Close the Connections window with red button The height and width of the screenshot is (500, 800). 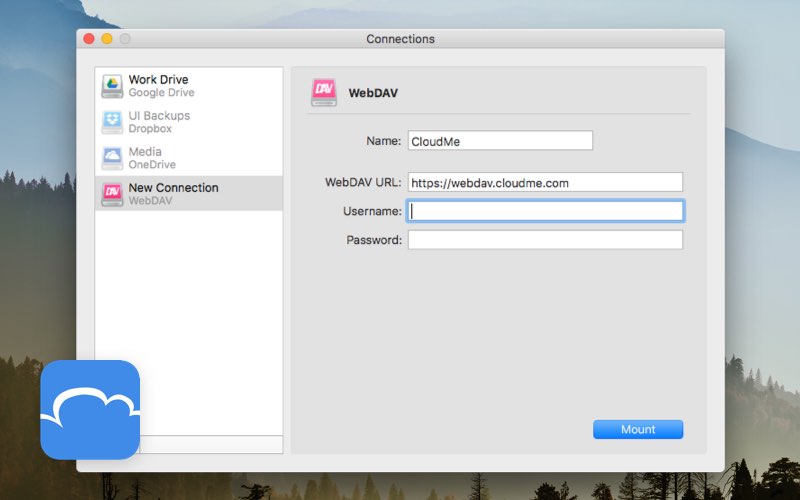pyautogui.click(x=89, y=39)
